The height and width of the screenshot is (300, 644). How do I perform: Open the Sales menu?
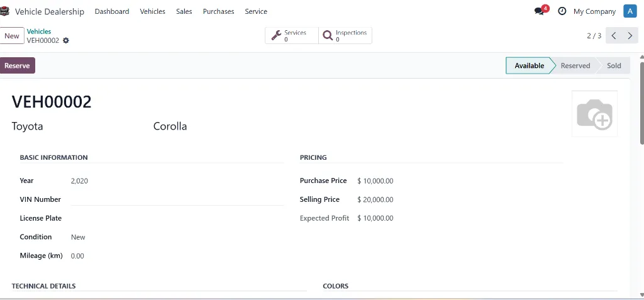(184, 11)
